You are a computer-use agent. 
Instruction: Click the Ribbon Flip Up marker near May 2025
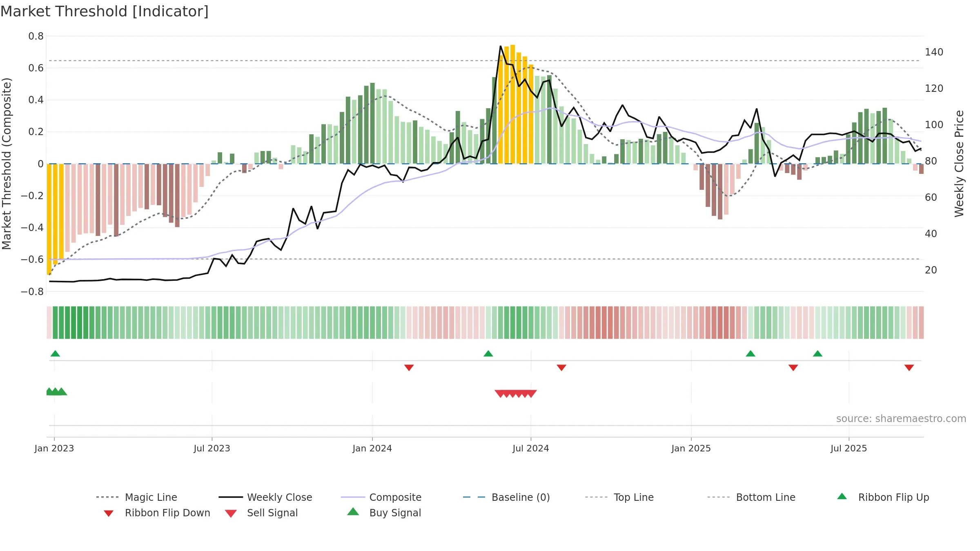pos(817,353)
